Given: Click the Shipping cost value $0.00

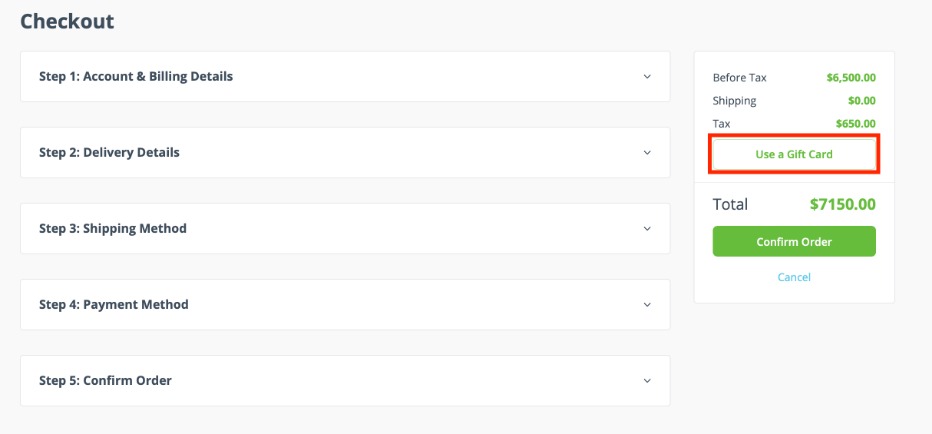Looking at the screenshot, I should point(861,101).
